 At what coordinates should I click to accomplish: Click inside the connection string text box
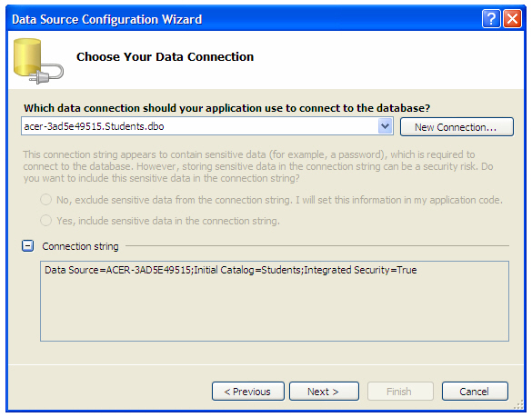(x=275, y=301)
